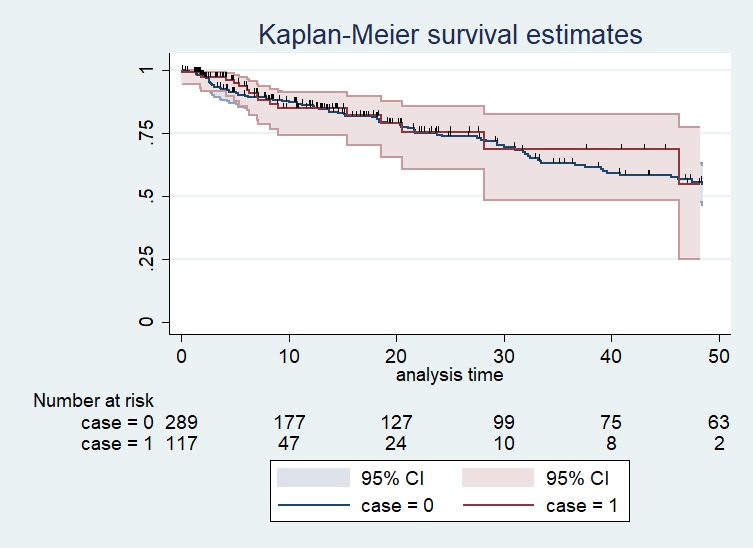The height and width of the screenshot is (548, 753).
Task: Select the 117 value in risk table
Action: point(182,443)
